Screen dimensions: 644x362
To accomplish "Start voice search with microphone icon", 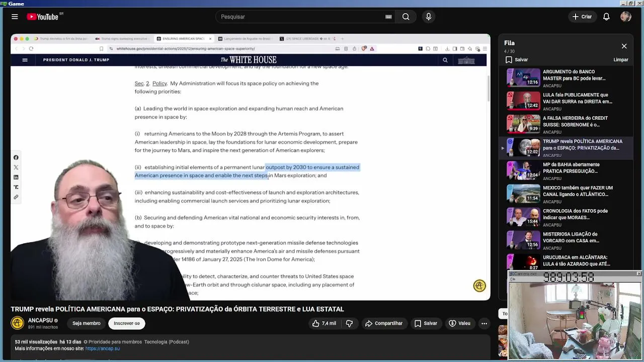I will 429,17.
